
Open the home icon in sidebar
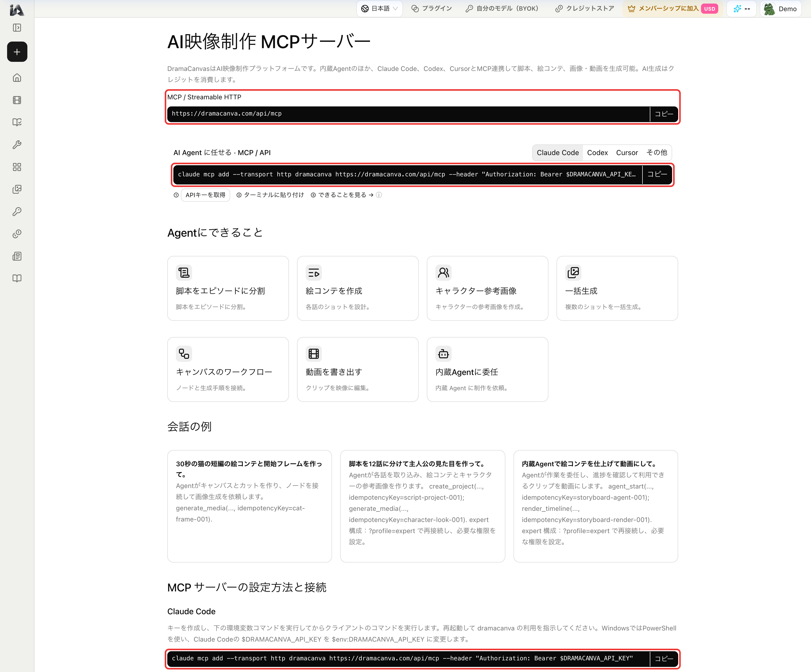pyautogui.click(x=17, y=78)
